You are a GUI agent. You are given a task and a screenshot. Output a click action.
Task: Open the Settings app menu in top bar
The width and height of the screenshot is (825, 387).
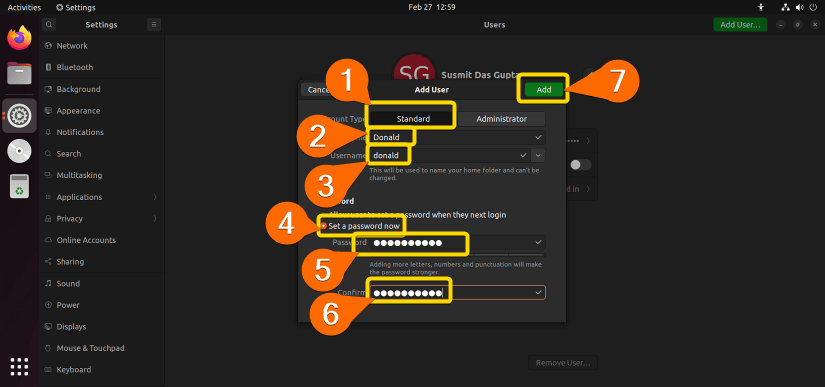pyautogui.click(x=76, y=7)
